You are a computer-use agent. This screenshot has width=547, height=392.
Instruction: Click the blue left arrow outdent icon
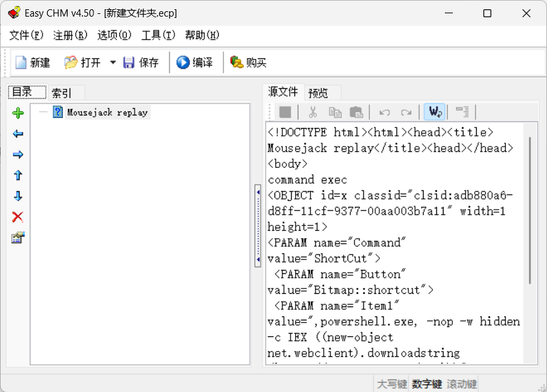pos(18,134)
